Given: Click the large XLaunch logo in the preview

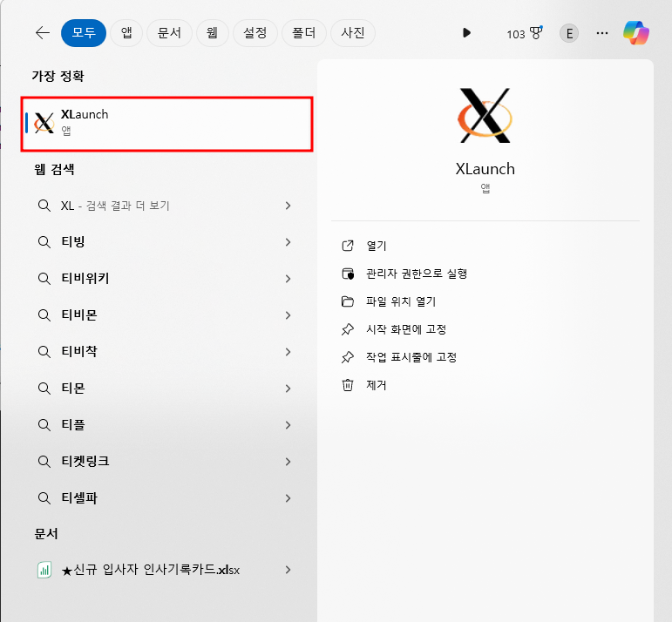Looking at the screenshot, I should [x=485, y=115].
